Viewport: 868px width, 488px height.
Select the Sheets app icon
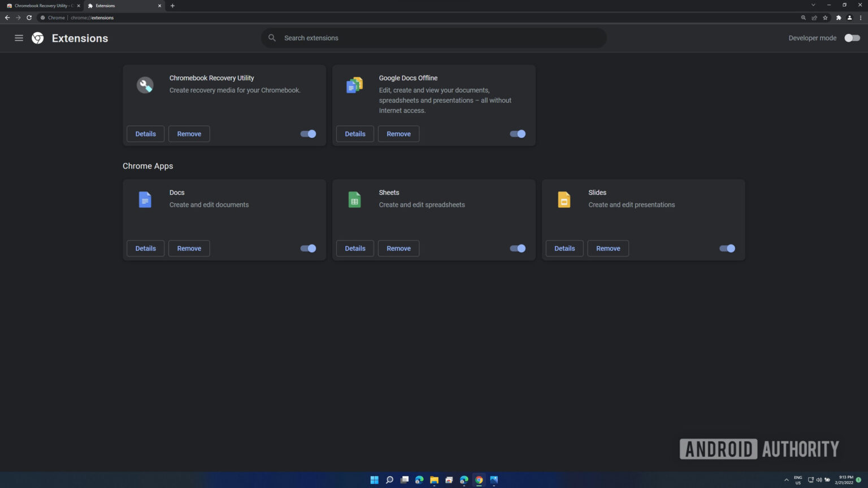pyautogui.click(x=355, y=199)
